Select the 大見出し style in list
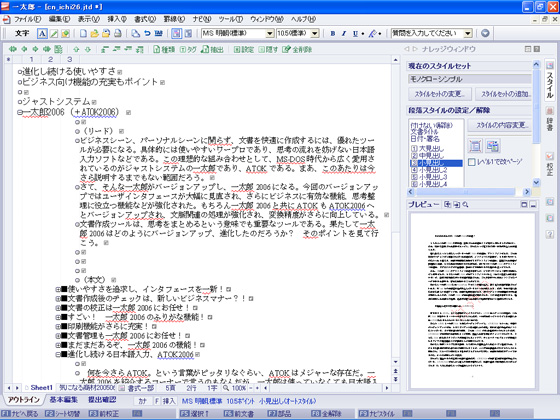This screenshot has width=560, height=420. pos(427,149)
